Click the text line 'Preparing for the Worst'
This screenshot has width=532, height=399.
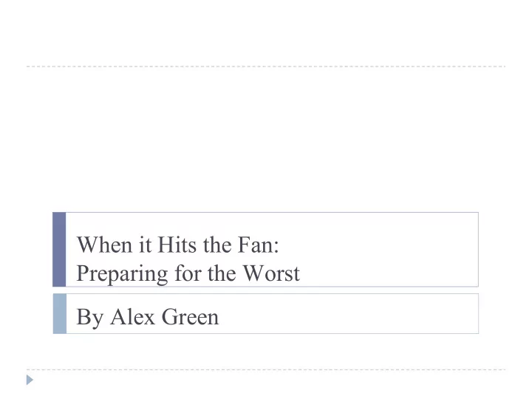point(188,273)
